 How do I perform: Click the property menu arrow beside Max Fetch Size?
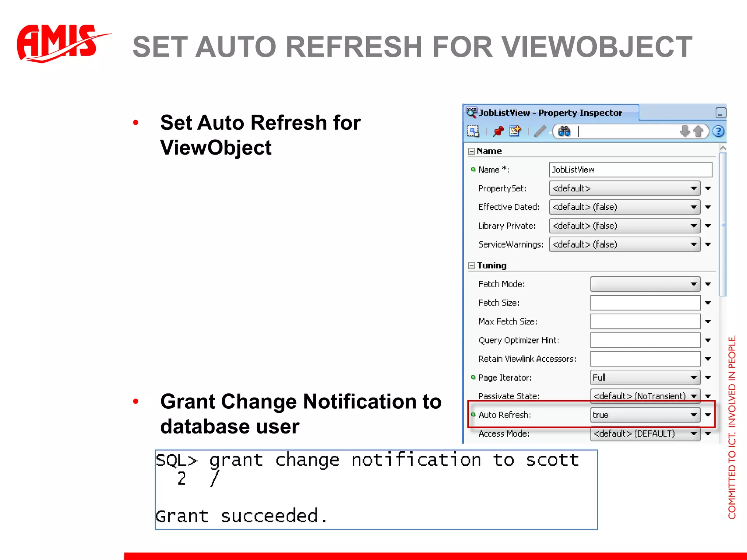(708, 321)
